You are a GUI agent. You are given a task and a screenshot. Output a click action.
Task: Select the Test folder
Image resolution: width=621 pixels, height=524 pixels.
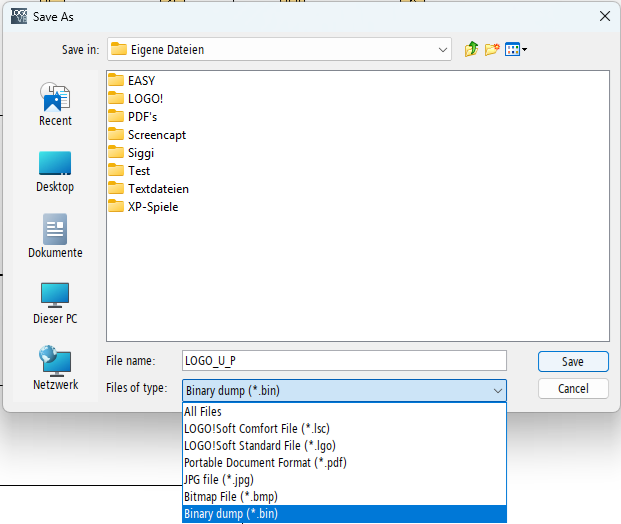pos(129,171)
